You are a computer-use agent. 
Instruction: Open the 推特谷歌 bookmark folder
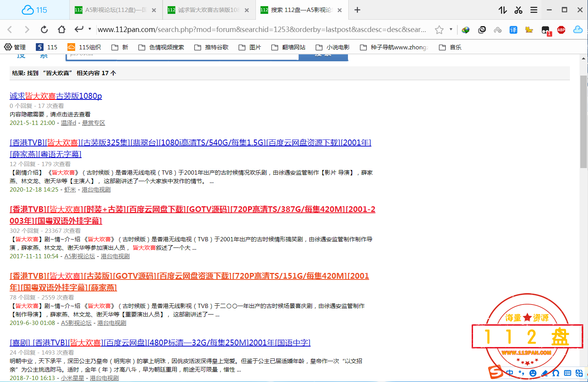tap(211, 47)
